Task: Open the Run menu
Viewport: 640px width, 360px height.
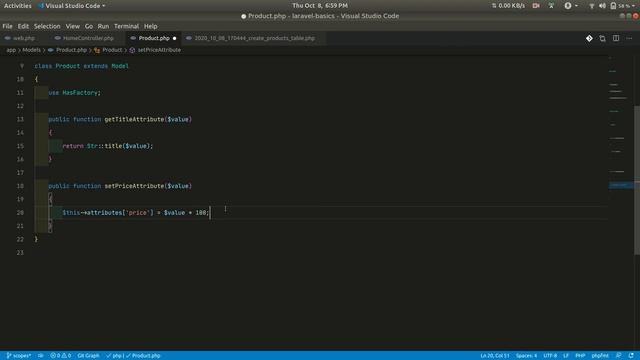Action: coord(103,26)
